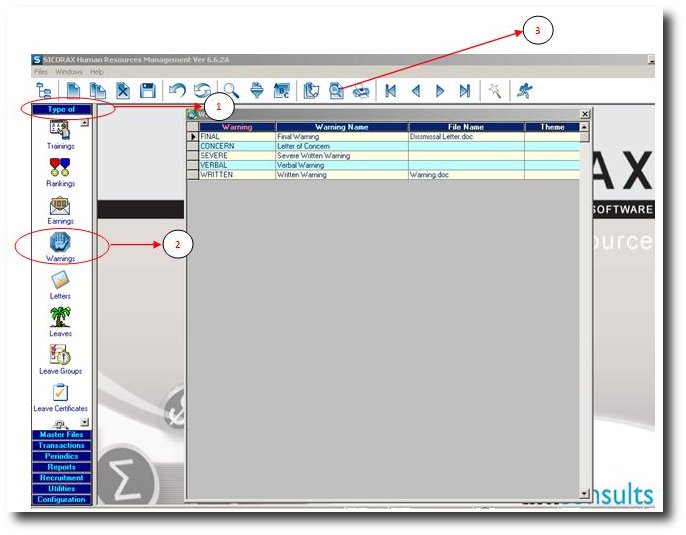Open the Files menu
The height and width of the screenshot is (535, 686).
(41, 72)
